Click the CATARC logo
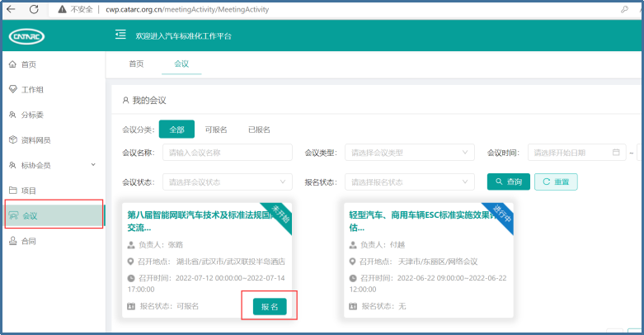This screenshot has width=644, height=335. point(30,35)
